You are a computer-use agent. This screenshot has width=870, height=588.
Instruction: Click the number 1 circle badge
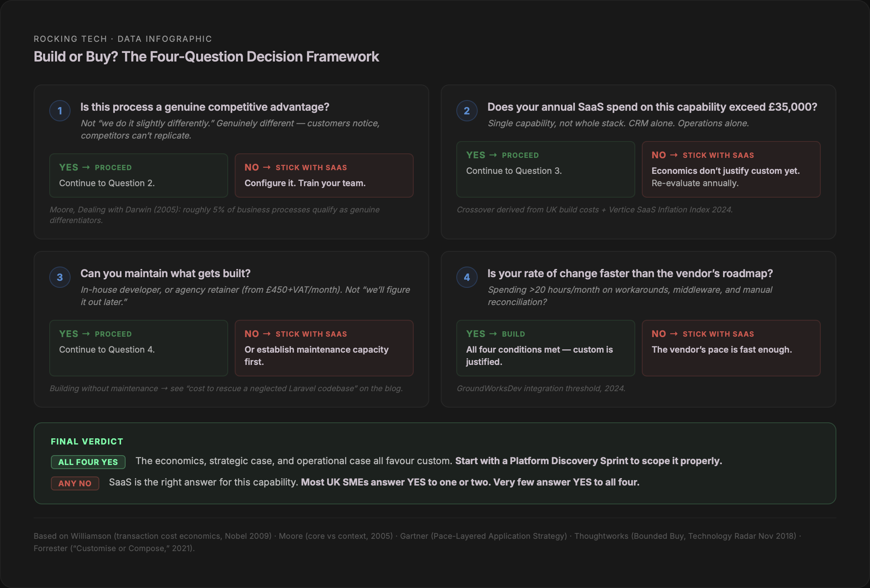(x=60, y=111)
